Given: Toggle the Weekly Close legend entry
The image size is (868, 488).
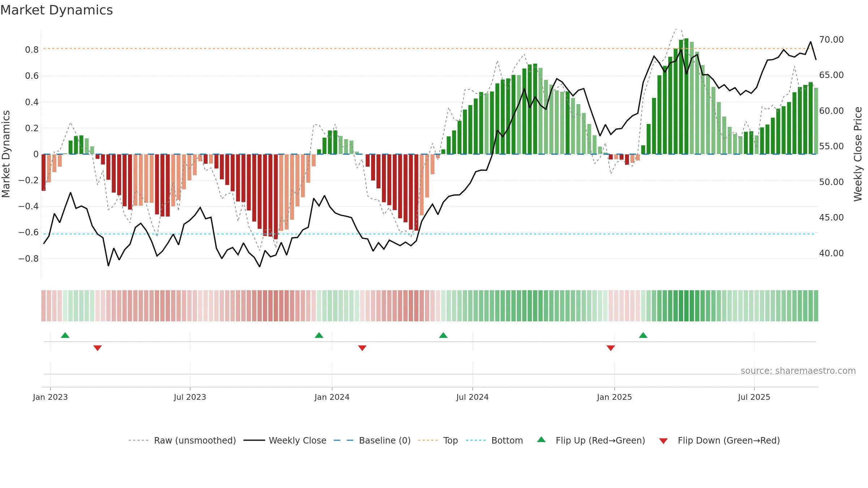Looking at the screenshot, I should point(285,440).
